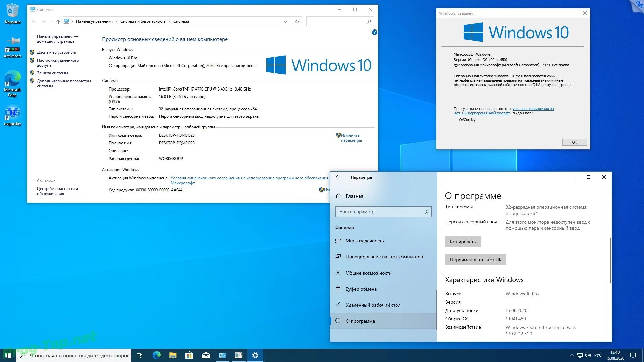
Task: Open the ovgorskiy desktop shortcut
Action: 12,116
